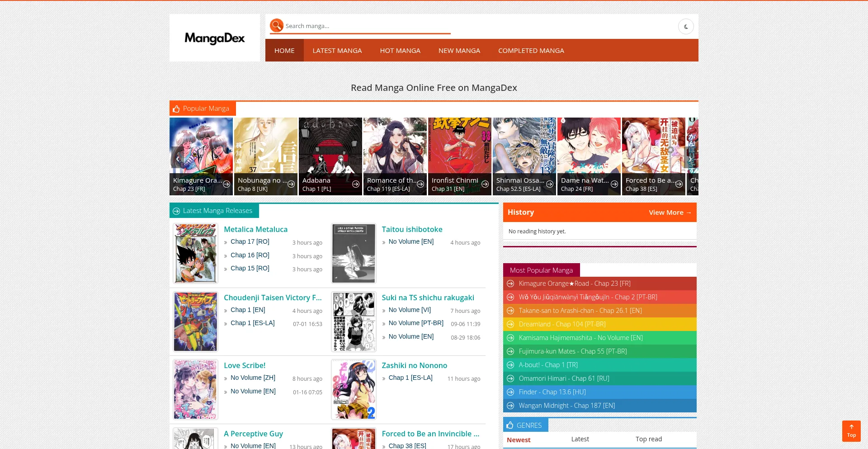Click the Metalica Metaluca cover thumbnail
The height and width of the screenshot is (449, 868).
195,253
